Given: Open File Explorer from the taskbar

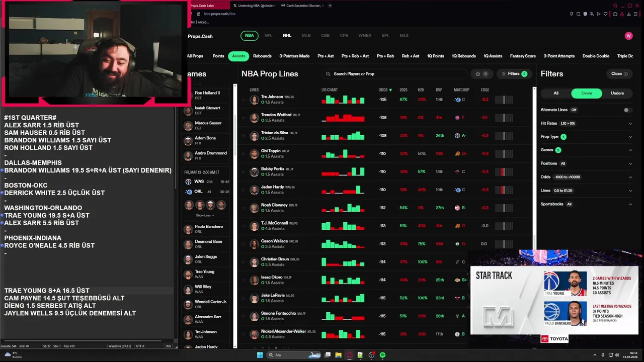Looking at the screenshot, I should [338, 355].
